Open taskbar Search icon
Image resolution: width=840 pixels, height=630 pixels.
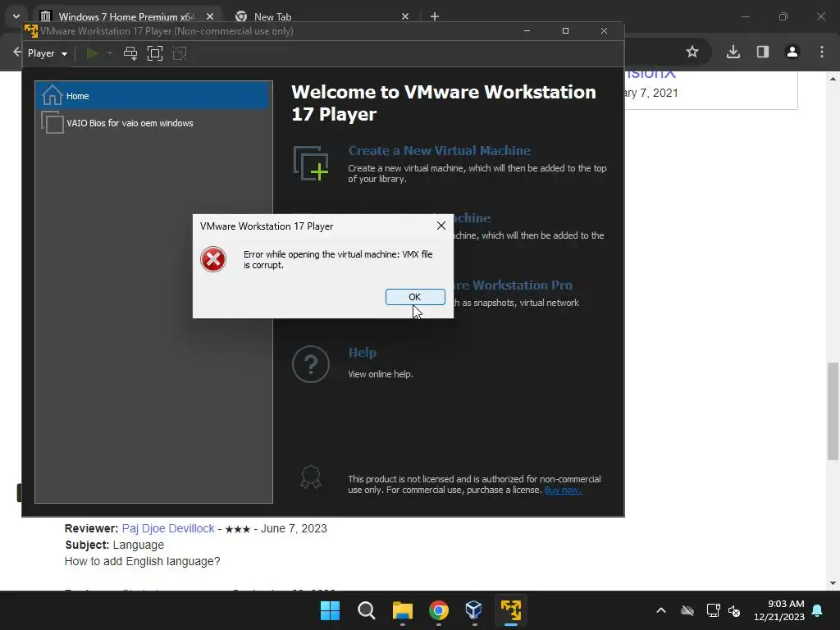pos(367,610)
